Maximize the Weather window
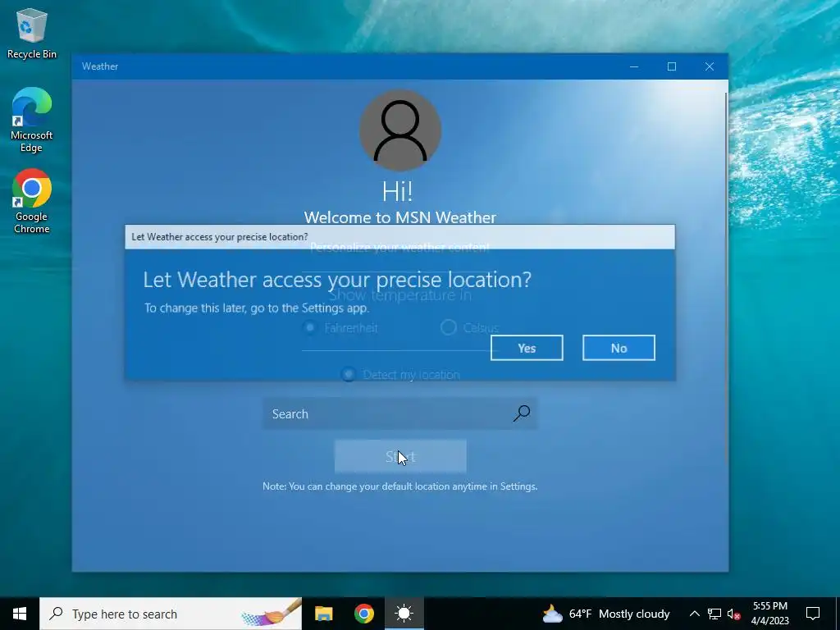840x630 pixels. pos(671,66)
